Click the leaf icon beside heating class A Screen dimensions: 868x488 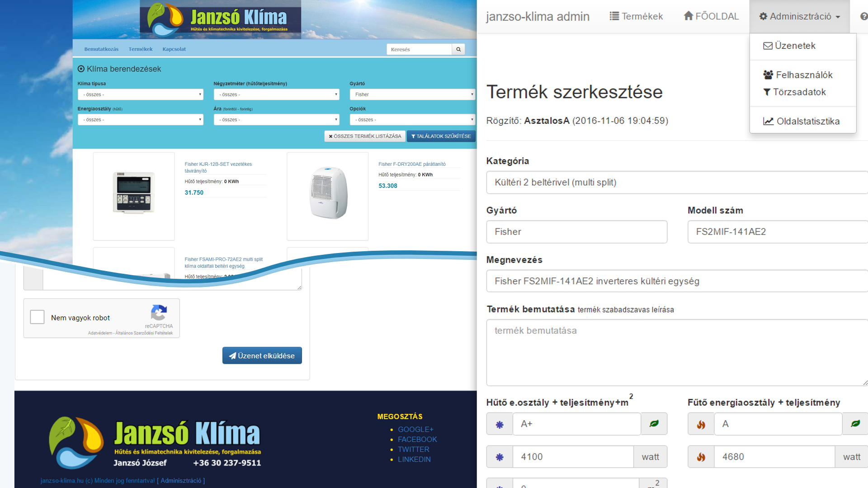[855, 424]
